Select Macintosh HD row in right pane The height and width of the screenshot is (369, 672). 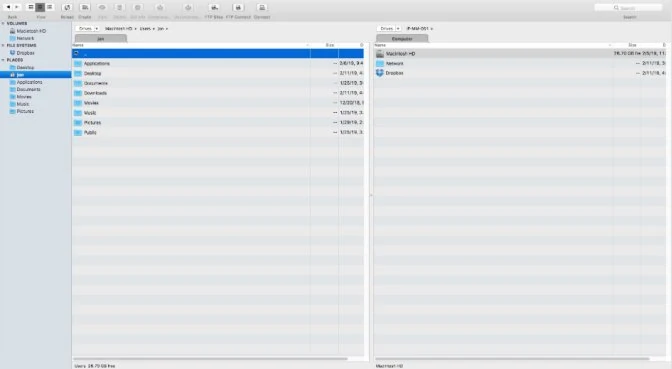coord(520,54)
